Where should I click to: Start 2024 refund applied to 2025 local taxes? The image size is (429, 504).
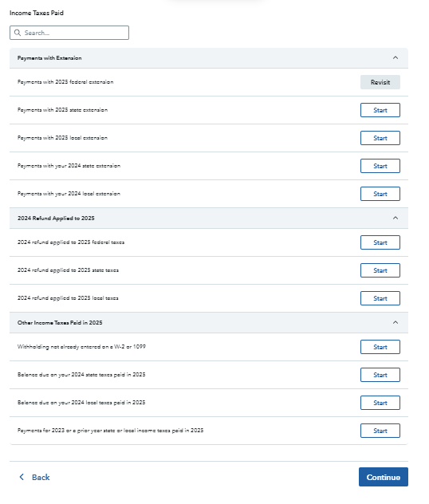(x=380, y=298)
